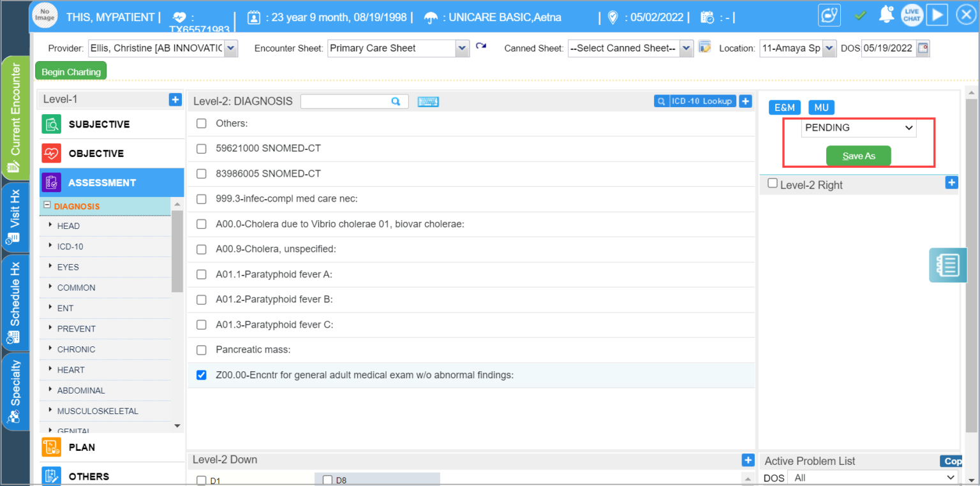Open notifications via the bell icon
This screenshot has width=980, height=486.
click(x=886, y=15)
